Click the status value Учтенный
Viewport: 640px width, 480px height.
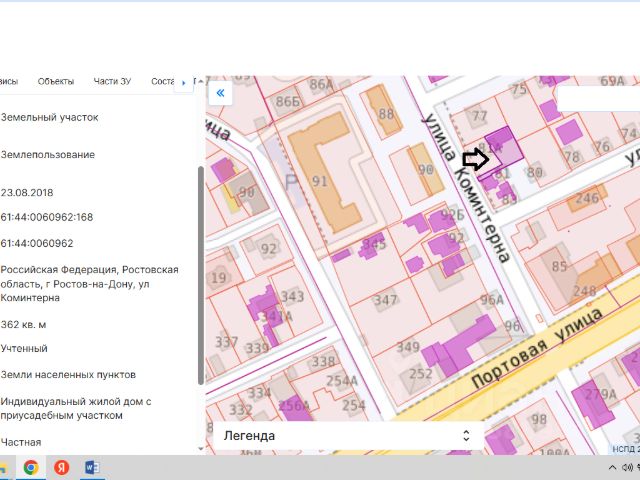(24, 349)
